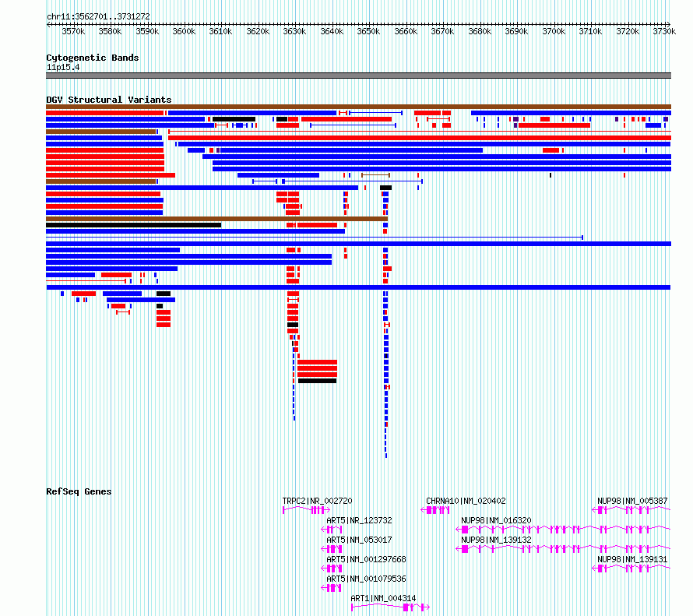Select the 11p15.4 band label

tap(63, 67)
